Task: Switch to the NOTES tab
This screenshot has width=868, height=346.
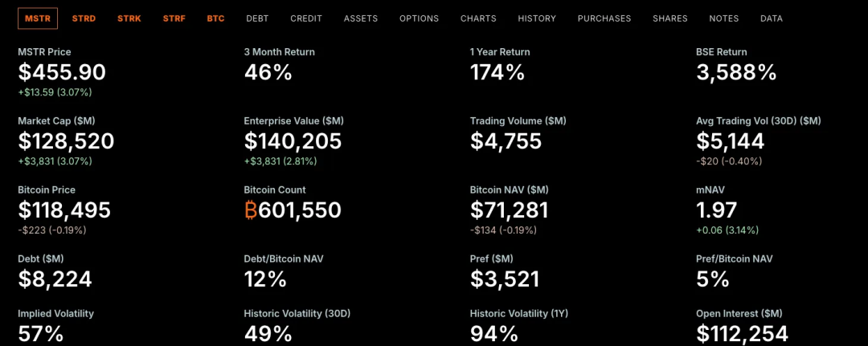Action: (x=724, y=18)
